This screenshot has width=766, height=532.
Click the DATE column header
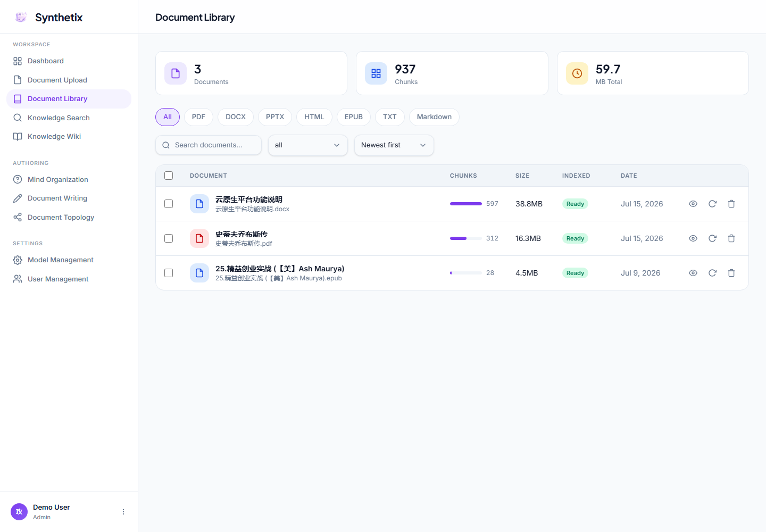(x=629, y=176)
